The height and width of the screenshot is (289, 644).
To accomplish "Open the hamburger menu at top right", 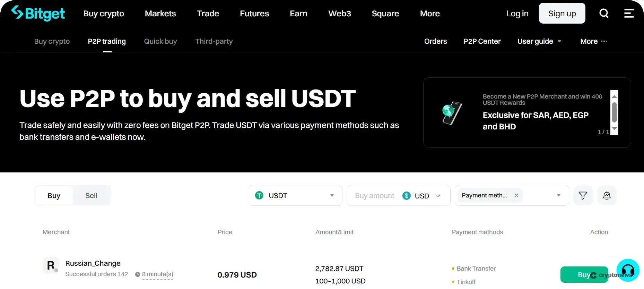I will [629, 13].
